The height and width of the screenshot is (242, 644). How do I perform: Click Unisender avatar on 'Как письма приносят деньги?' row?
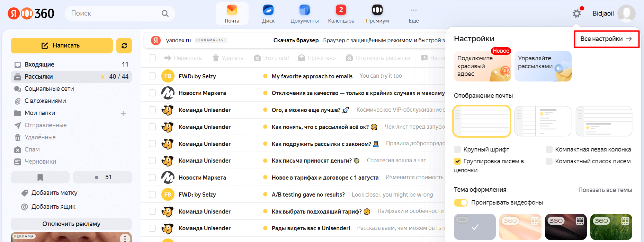pyautogui.click(x=168, y=161)
